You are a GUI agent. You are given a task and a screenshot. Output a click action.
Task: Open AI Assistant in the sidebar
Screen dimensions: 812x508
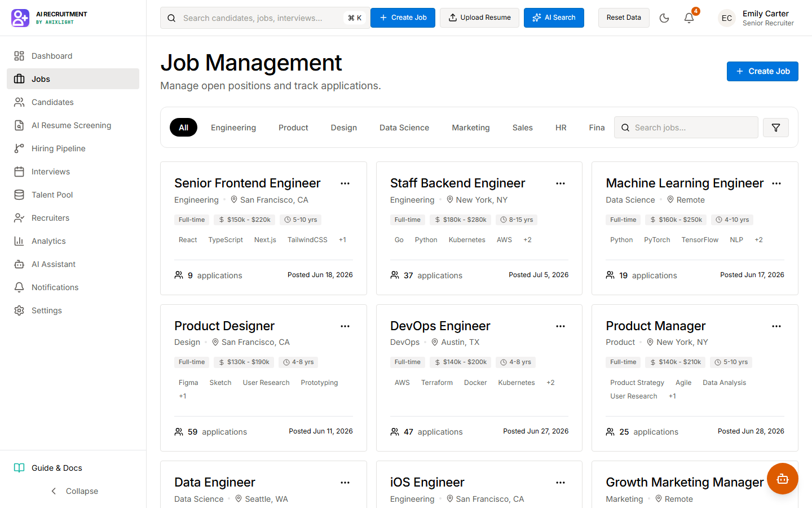(73, 264)
